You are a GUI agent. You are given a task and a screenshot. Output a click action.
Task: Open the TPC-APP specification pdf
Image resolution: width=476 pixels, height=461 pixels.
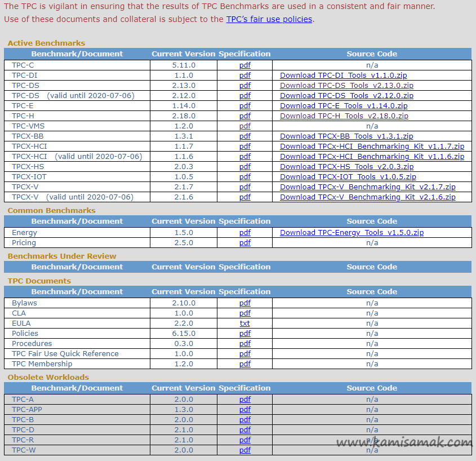pos(244,410)
